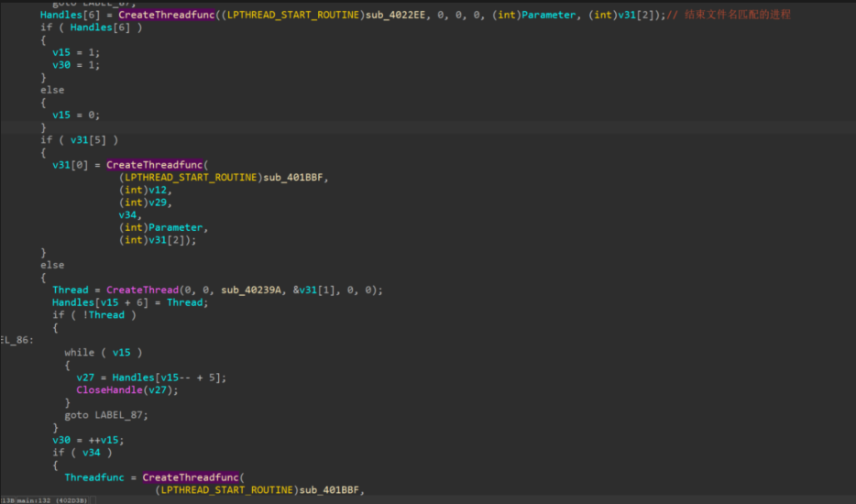Click the LABEL_86 label in left margin
Viewport: 856px width, 504px height.
16,340
